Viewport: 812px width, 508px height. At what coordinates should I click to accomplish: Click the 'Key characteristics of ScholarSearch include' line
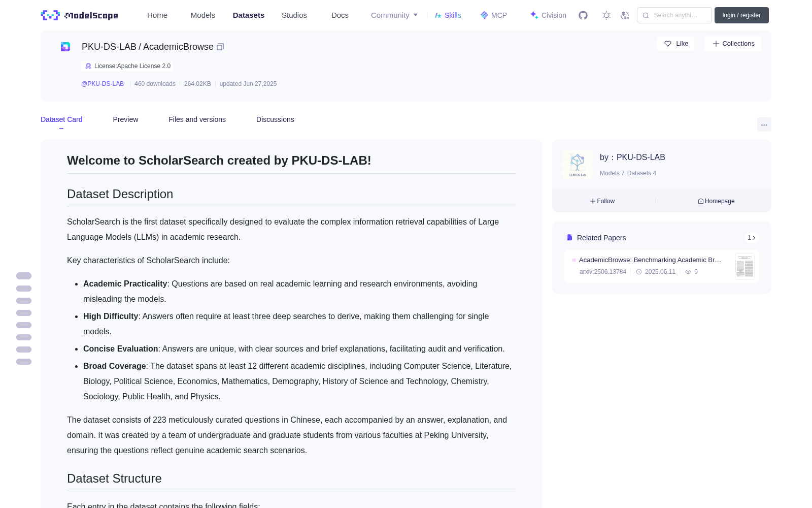pos(148,261)
